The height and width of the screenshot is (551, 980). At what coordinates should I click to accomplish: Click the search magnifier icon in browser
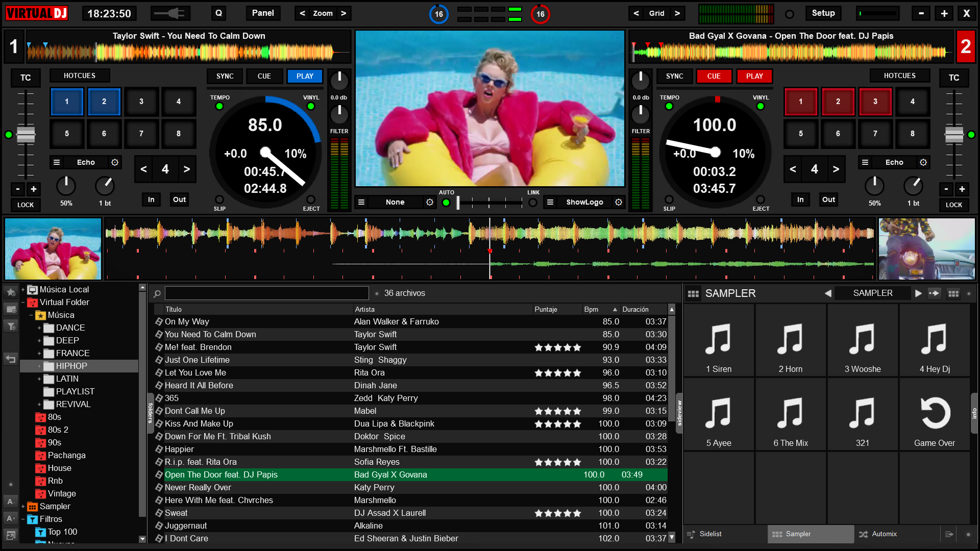coord(157,293)
